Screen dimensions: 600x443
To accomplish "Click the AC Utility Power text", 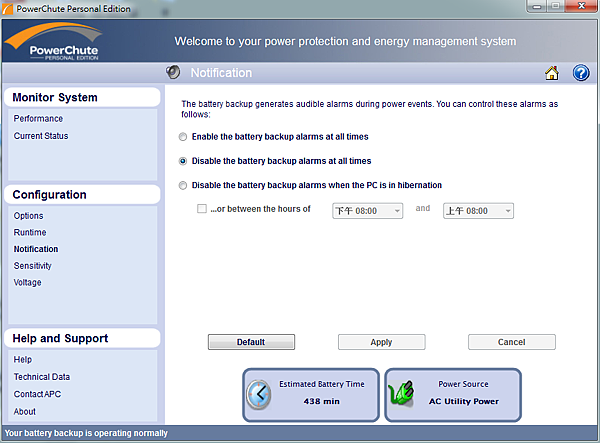I will (x=464, y=401).
